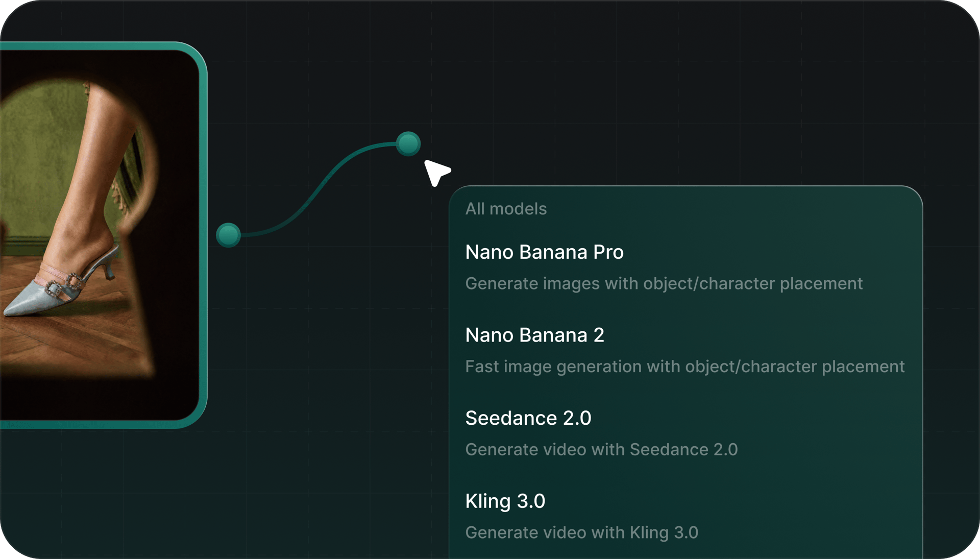Click the "All models" header label

(x=506, y=209)
